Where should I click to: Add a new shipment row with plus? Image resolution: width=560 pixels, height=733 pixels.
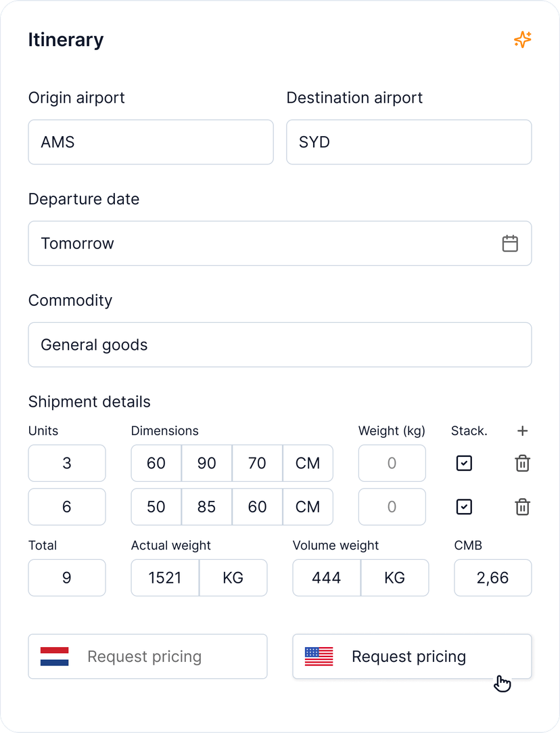(522, 431)
